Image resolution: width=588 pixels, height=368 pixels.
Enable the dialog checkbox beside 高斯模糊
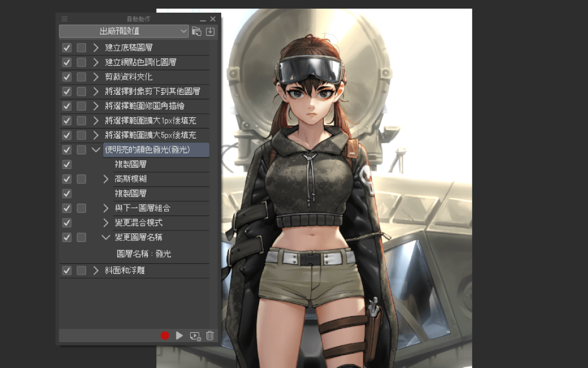pos(80,179)
